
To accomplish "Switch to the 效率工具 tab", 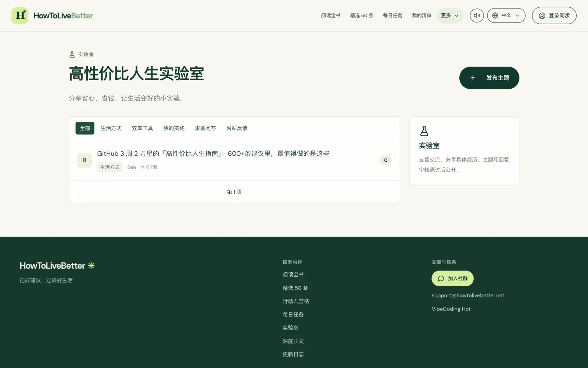I will (142, 128).
